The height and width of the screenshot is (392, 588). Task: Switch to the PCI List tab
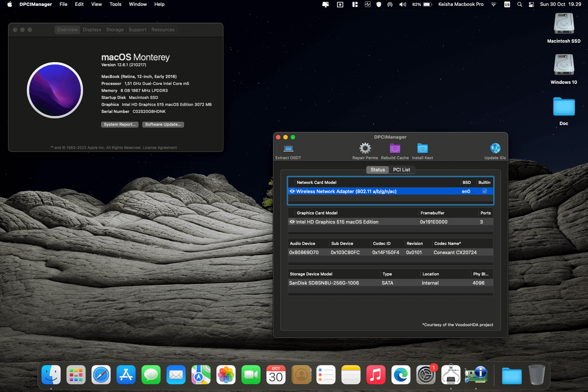click(401, 170)
